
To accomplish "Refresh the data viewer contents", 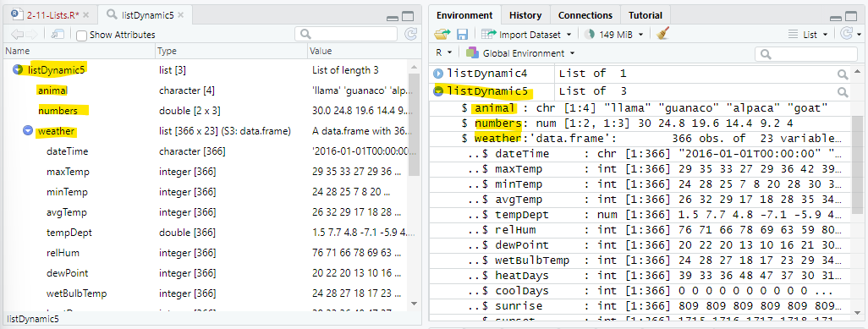I will click(x=410, y=35).
